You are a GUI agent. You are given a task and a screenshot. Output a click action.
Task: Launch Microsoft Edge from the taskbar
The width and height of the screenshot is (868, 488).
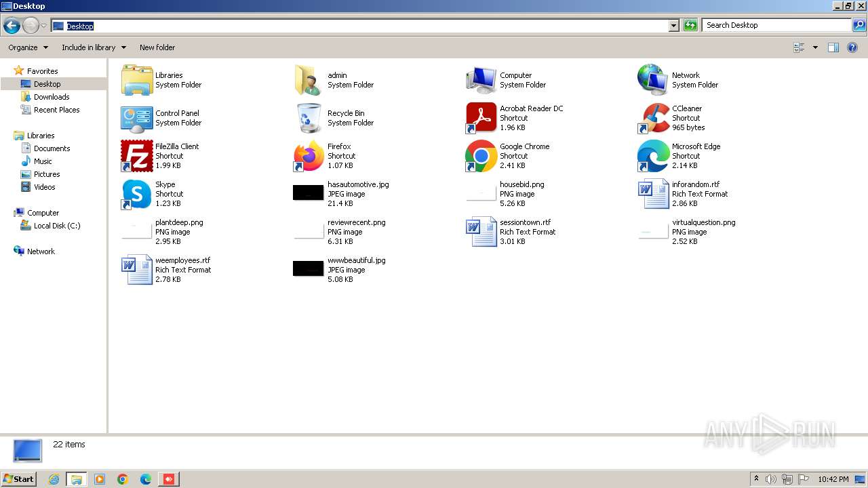pyautogui.click(x=146, y=479)
